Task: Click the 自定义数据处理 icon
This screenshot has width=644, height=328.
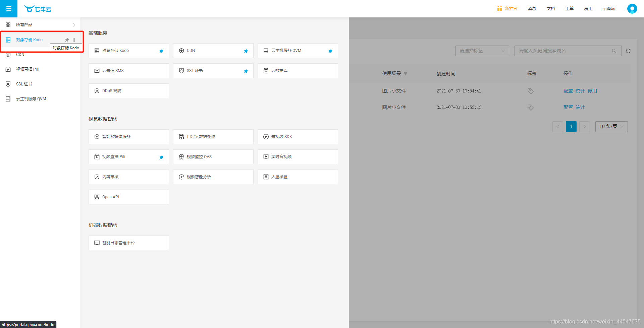Action: [x=181, y=137]
